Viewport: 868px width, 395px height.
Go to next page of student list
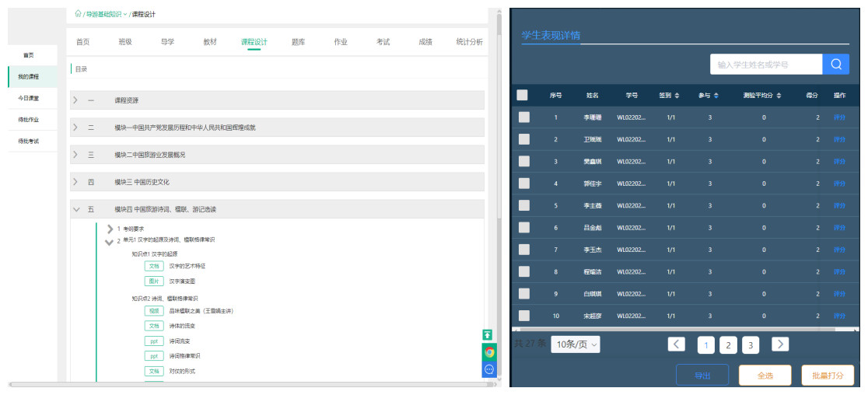pyautogui.click(x=780, y=344)
